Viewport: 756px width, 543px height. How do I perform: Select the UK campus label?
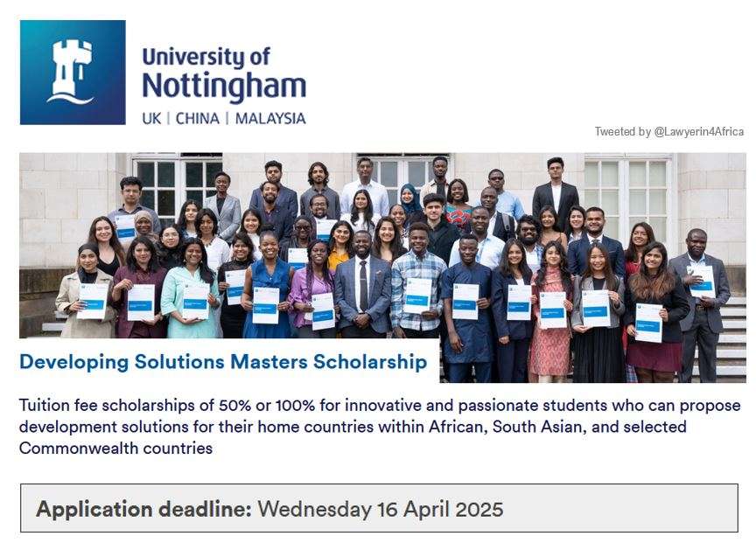click(151, 118)
